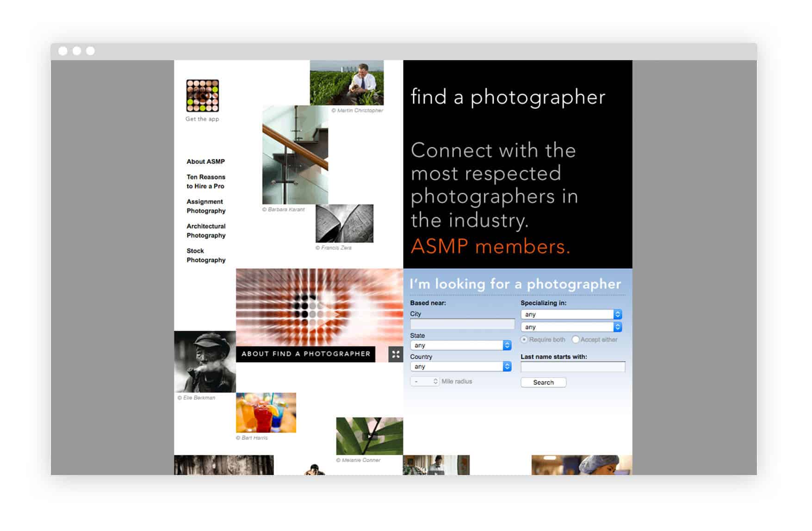Open the Francis Zera architecture photo
The width and height of the screenshot is (812, 531).
pyautogui.click(x=344, y=223)
